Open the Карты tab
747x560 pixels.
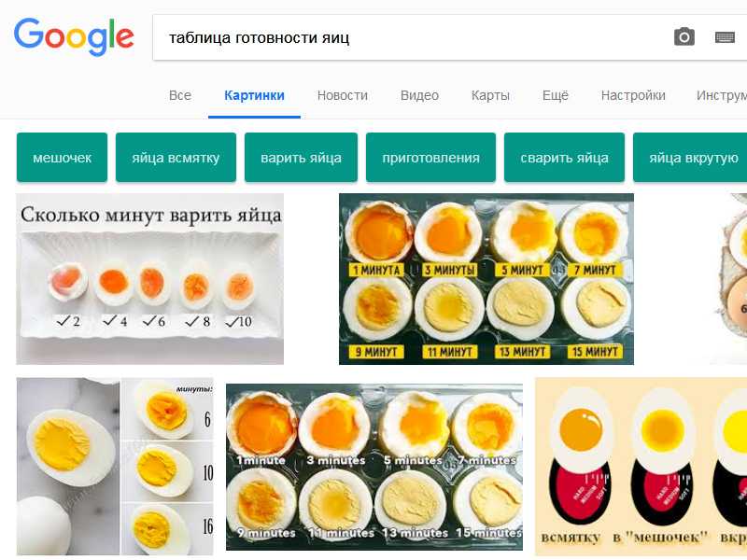click(x=490, y=95)
